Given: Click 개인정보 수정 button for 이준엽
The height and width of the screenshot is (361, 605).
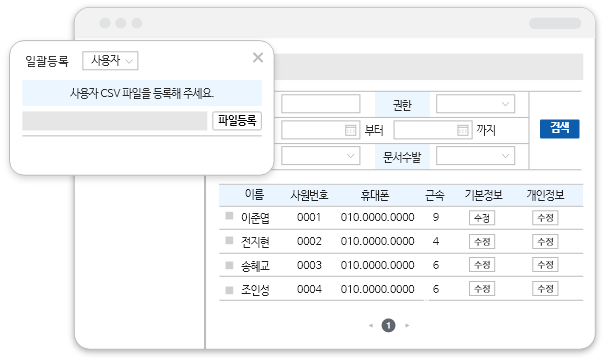Looking at the screenshot, I should (x=545, y=218).
